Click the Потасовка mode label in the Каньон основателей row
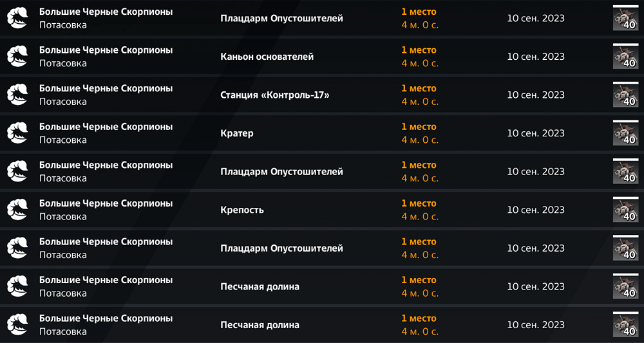Image resolution: width=644 pixels, height=343 pixels. [63, 63]
